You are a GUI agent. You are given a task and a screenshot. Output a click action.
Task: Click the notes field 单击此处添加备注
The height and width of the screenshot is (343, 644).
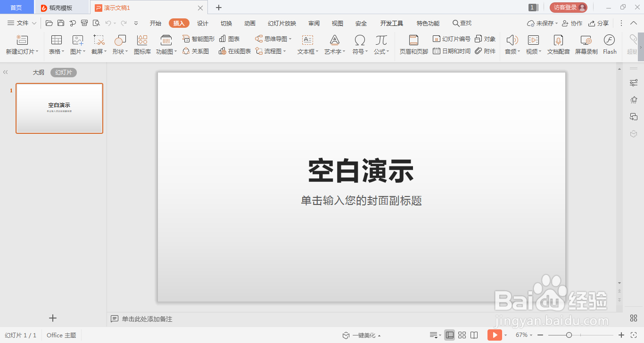pyautogui.click(x=147, y=319)
